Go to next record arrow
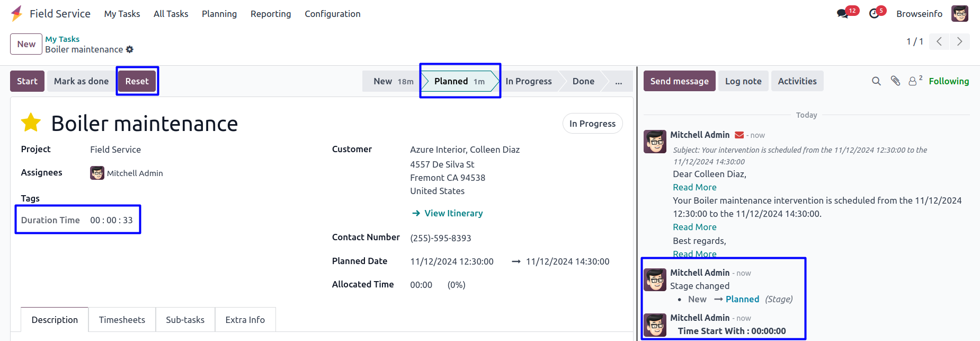Image resolution: width=980 pixels, height=341 pixels. point(959,41)
